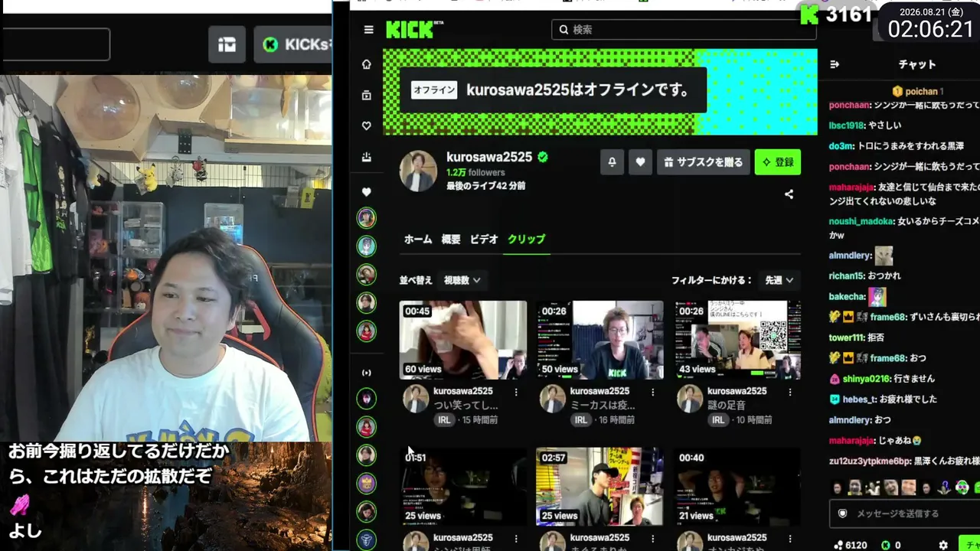This screenshot has width=980, height=551.
Task: Click the clip title starting with つい笑ってし
Action: point(466,406)
